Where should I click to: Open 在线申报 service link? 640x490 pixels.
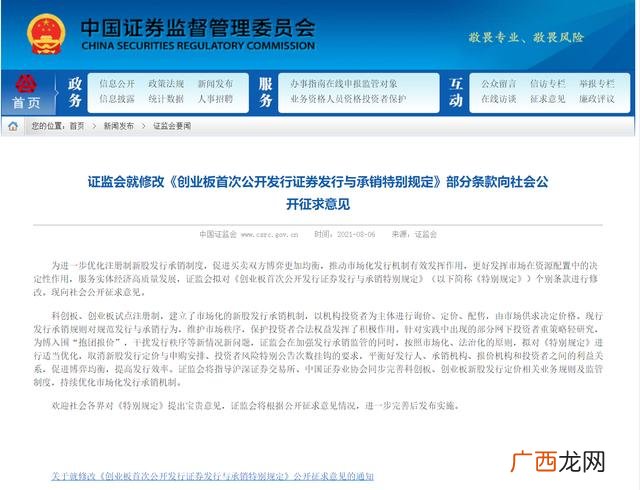tap(344, 84)
